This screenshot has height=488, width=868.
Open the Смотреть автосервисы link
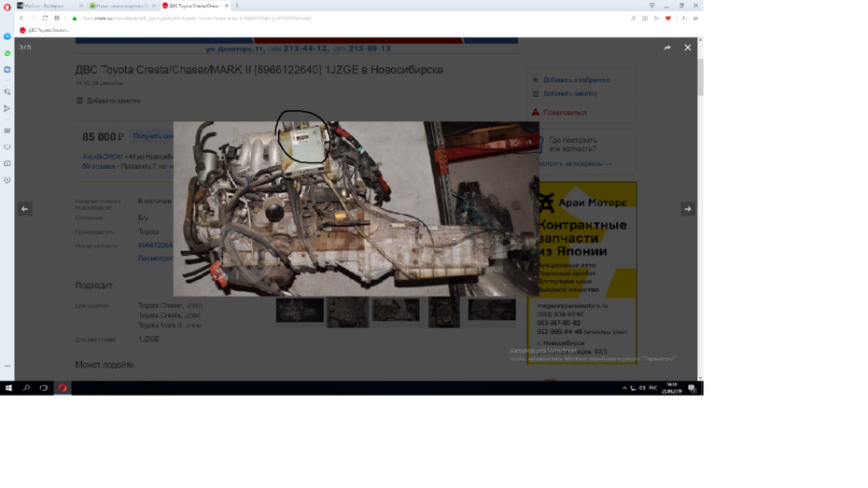tap(576, 164)
